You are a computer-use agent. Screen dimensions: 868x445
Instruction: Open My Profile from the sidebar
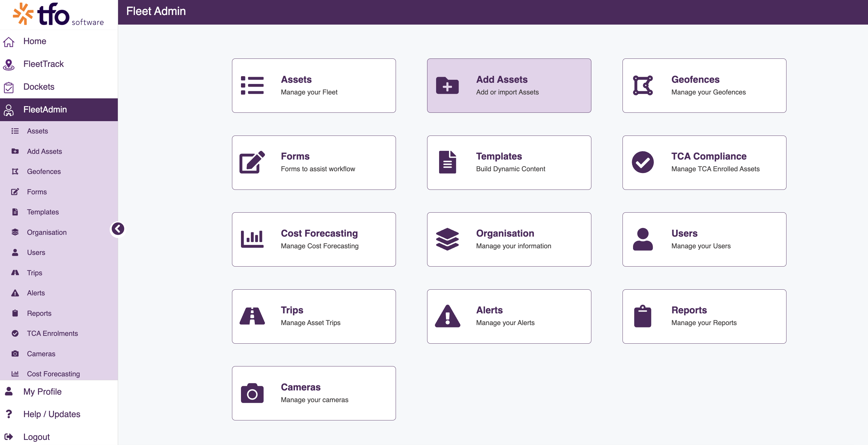pyautogui.click(x=59, y=391)
